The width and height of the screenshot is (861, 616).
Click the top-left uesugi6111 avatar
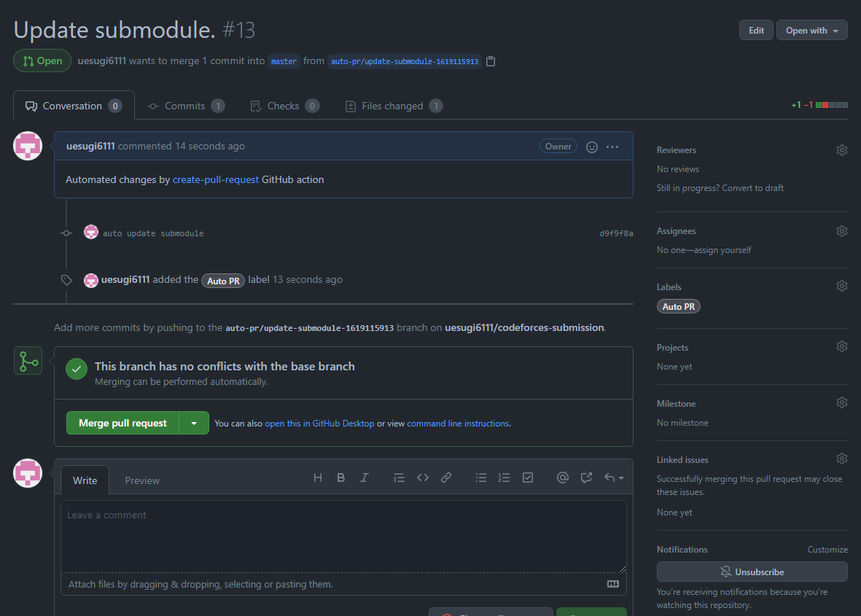[x=28, y=146]
